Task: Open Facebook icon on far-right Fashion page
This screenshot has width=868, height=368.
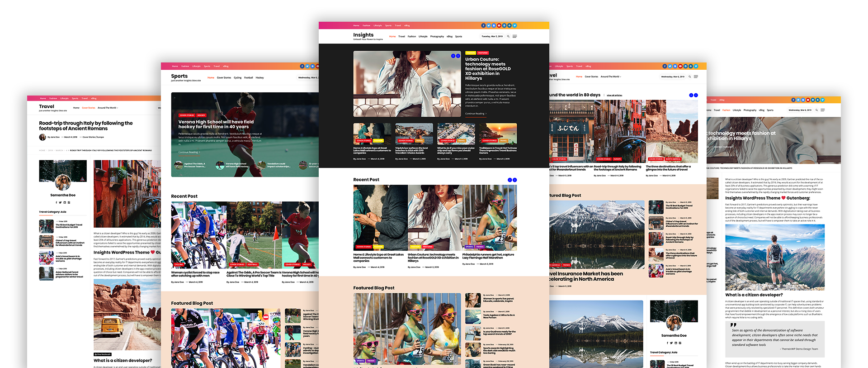Action: 793,100
